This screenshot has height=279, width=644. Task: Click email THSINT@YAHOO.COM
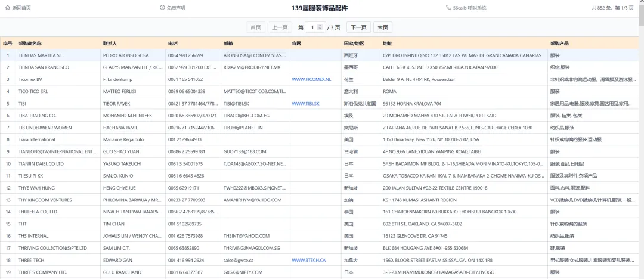pos(246,236)
